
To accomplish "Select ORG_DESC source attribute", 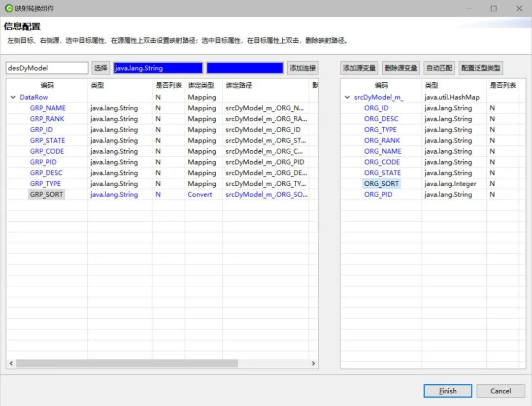I will 381,119.
